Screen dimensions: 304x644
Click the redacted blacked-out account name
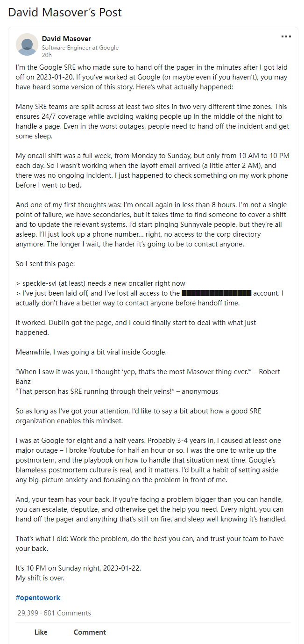(217, 293)
